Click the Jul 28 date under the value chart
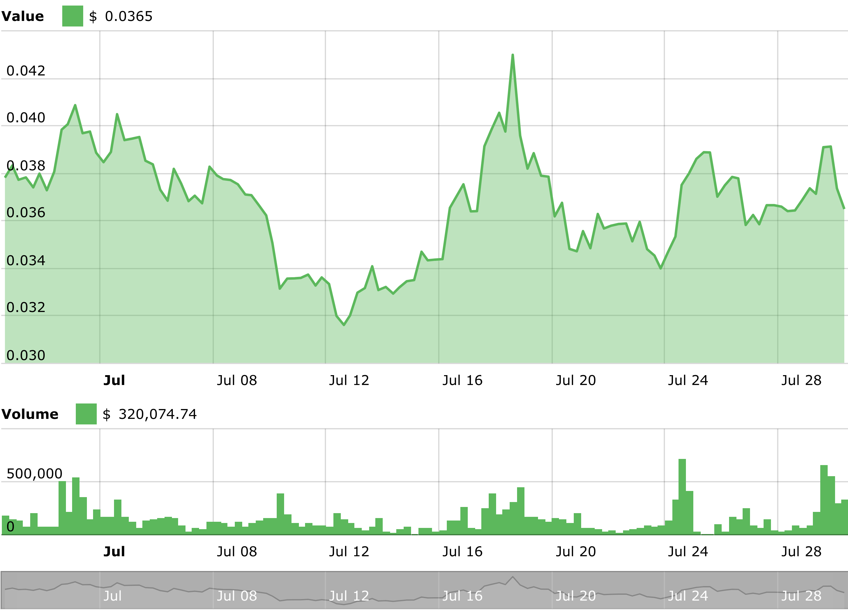Screen dimensions: 848x616 [x=801, y=380]
